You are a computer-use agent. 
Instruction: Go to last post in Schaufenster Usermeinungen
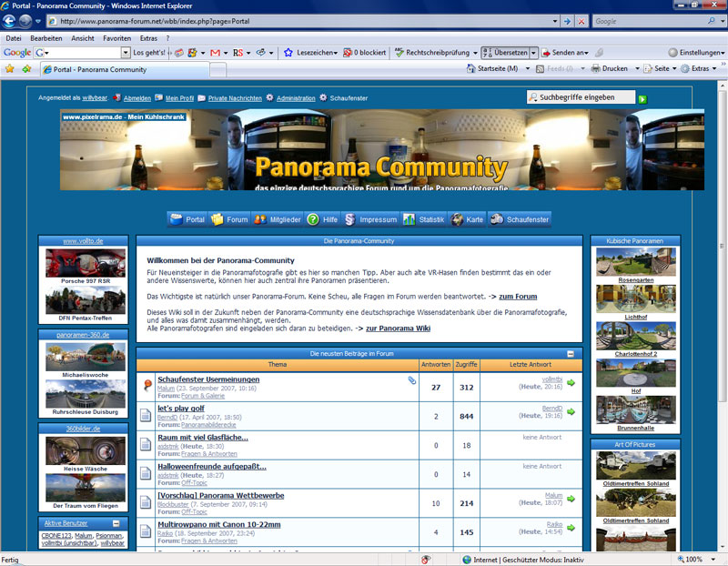click(x=571, y=385)
